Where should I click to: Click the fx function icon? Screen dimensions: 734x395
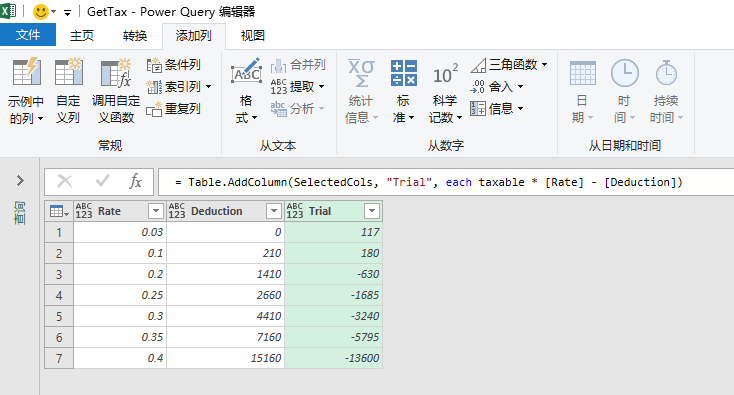point(135,181)
